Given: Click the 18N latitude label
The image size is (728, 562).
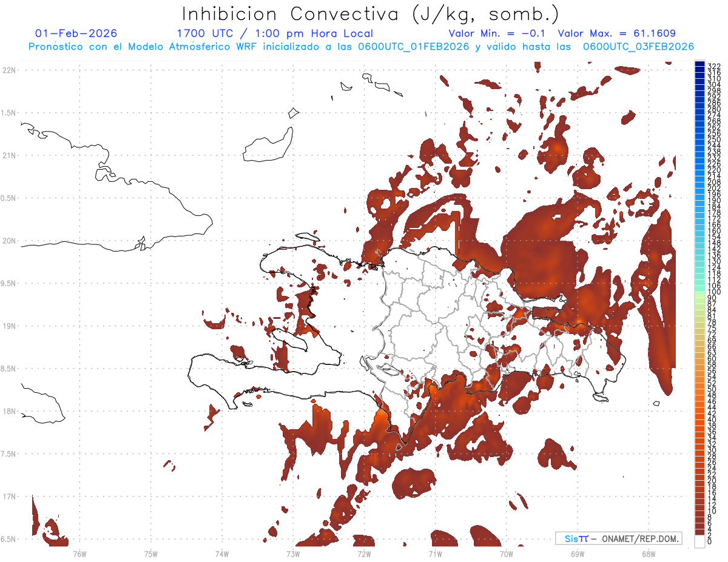Looking at the screenshot, I should click(x=9, y=412).
